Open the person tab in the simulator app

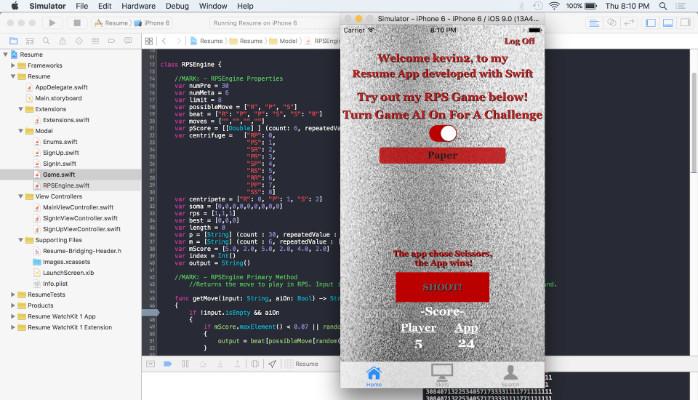(510, 376)
